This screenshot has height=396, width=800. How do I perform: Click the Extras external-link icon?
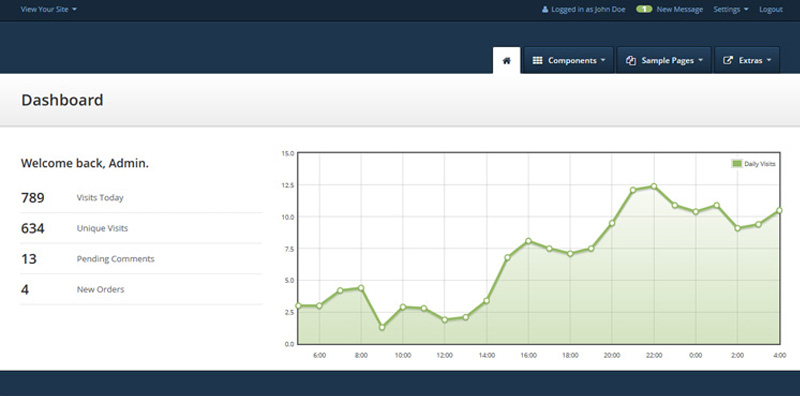(728, 61)
